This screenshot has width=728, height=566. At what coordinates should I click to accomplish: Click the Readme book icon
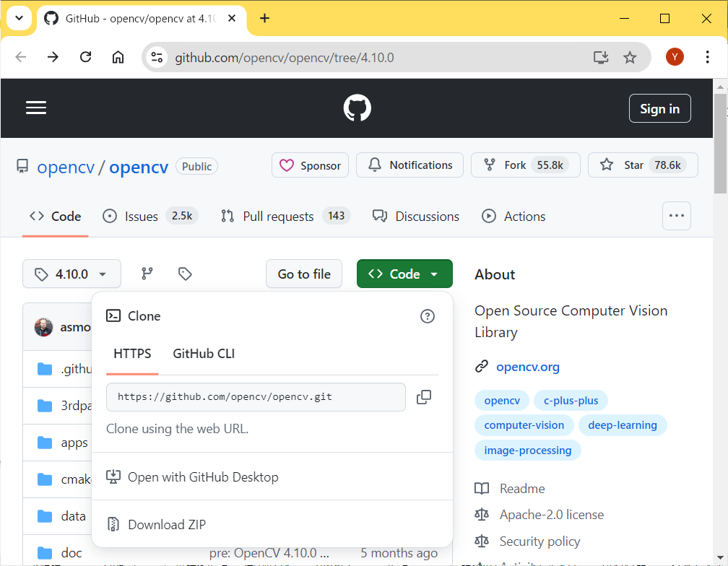(482, 488)
